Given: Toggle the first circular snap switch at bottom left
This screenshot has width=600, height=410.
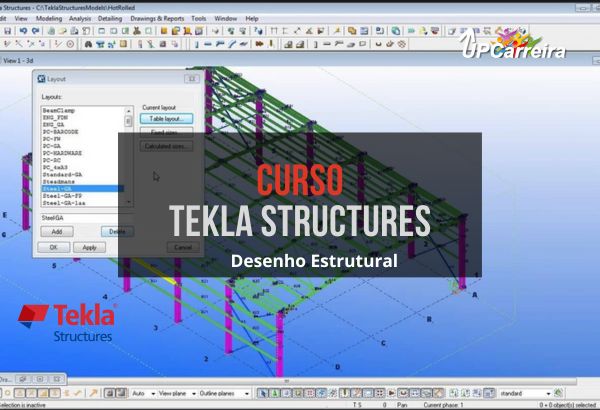Looking at the screenshot, I should coord(7,393).
